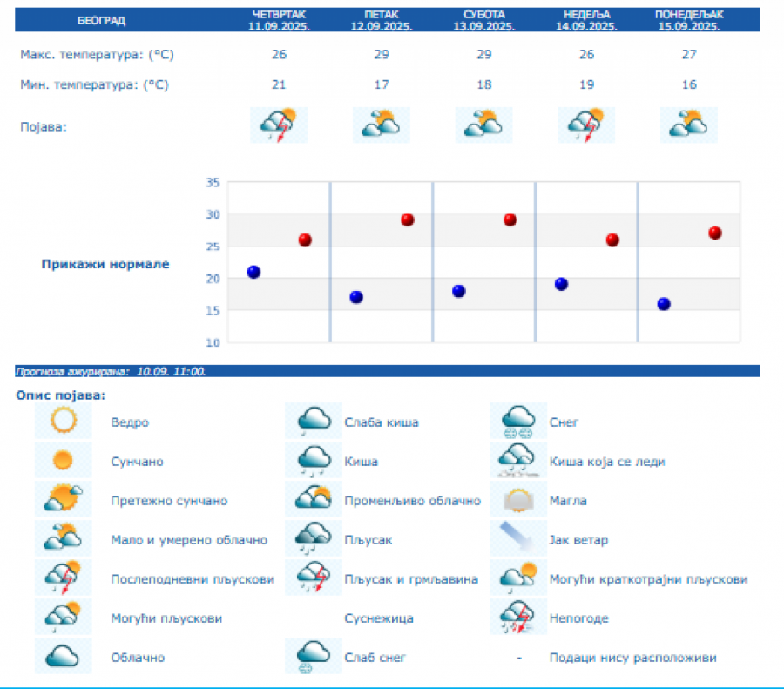Click the Ведро clear sky legend icon
This screenshot has width=784, height=689.
tap(64, 422)
